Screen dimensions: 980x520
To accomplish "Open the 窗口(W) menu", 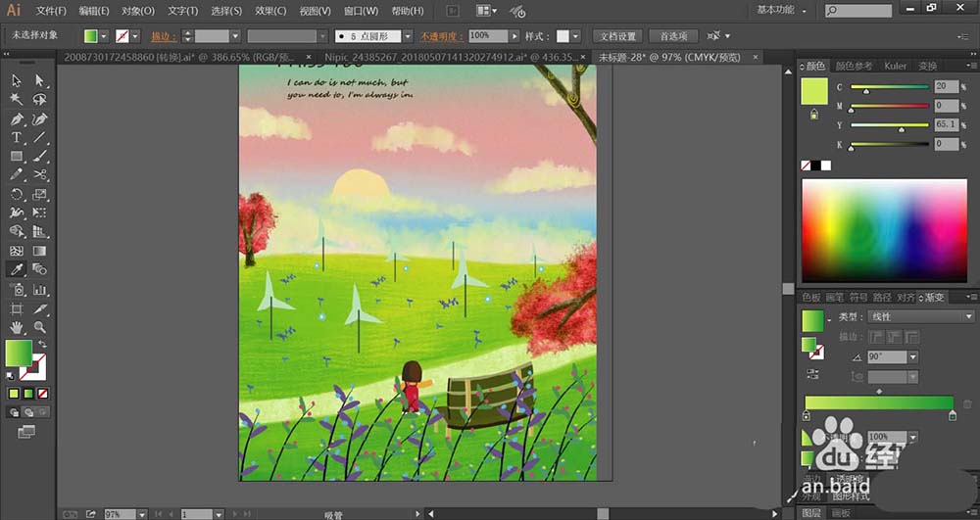I will coord(362,11).
